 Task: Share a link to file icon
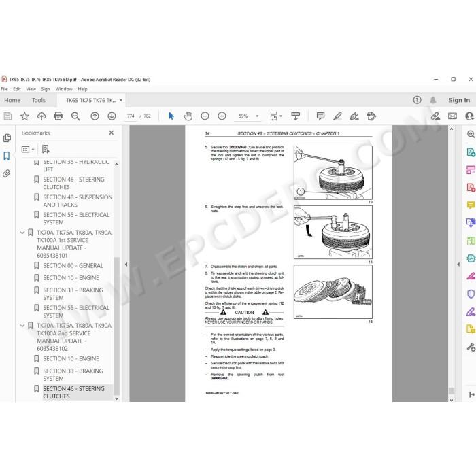[435, 116]
